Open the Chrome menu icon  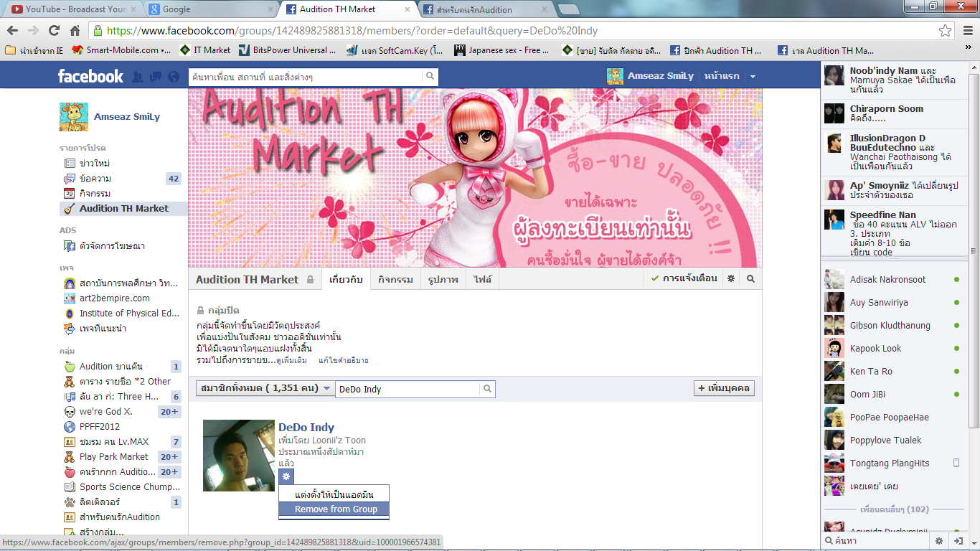point(966,31)
